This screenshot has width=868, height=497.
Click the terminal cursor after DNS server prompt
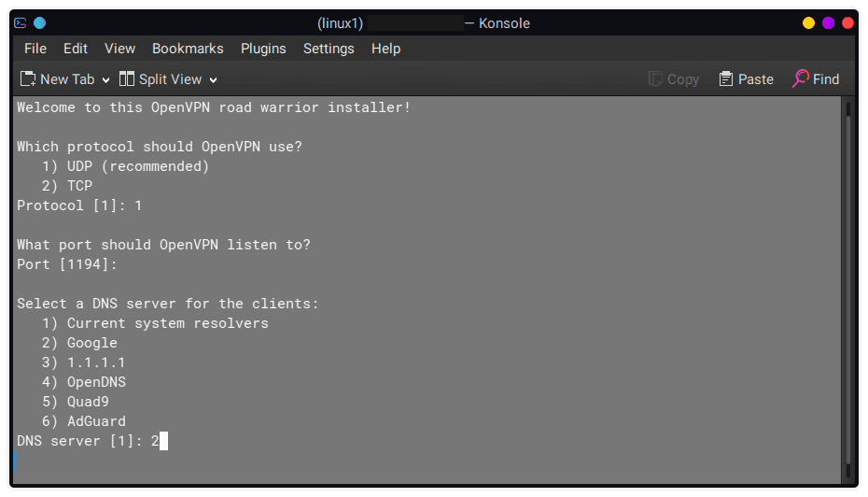164,441
